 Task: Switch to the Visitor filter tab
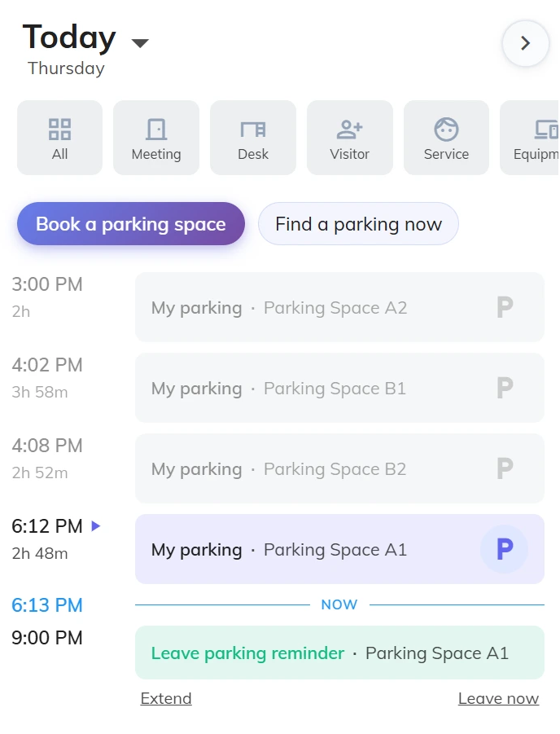349,130
